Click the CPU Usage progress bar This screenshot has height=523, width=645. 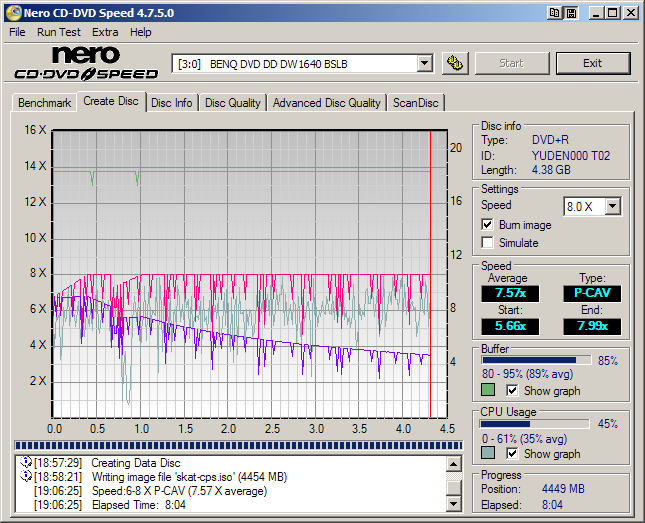535,424
